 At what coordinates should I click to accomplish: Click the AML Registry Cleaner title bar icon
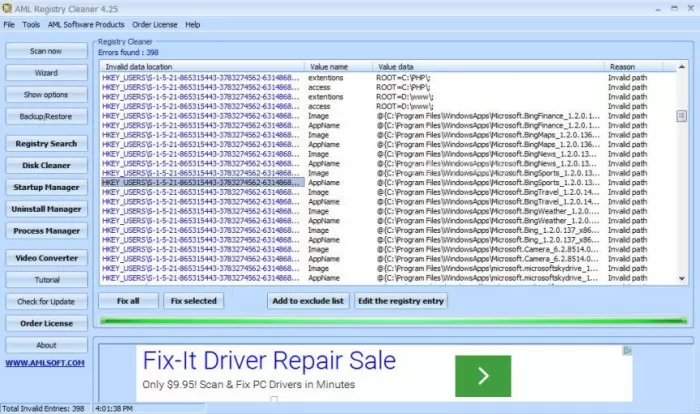tap(7, 8)
